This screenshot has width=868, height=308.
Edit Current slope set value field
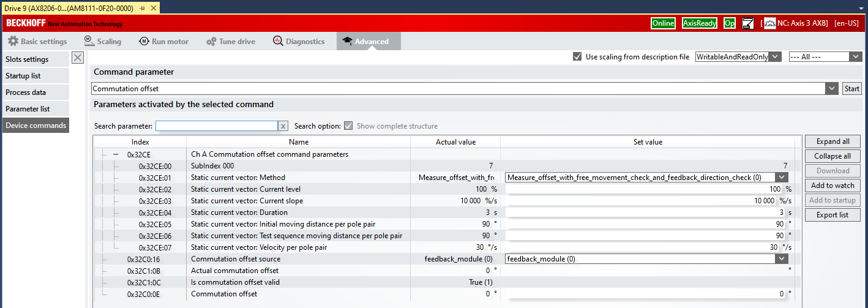tap(641, 201)
